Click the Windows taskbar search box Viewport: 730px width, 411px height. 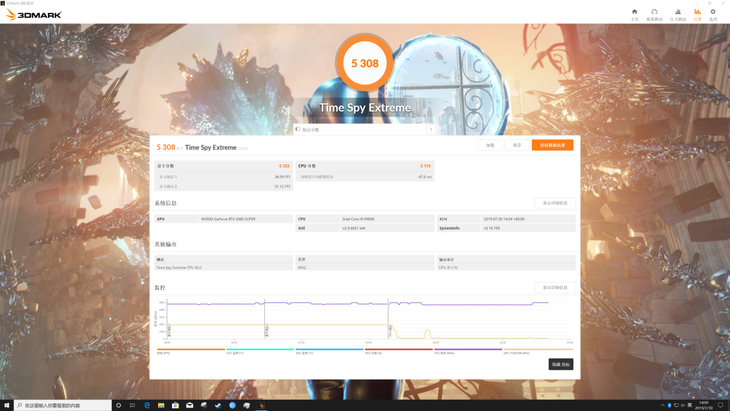63,405
